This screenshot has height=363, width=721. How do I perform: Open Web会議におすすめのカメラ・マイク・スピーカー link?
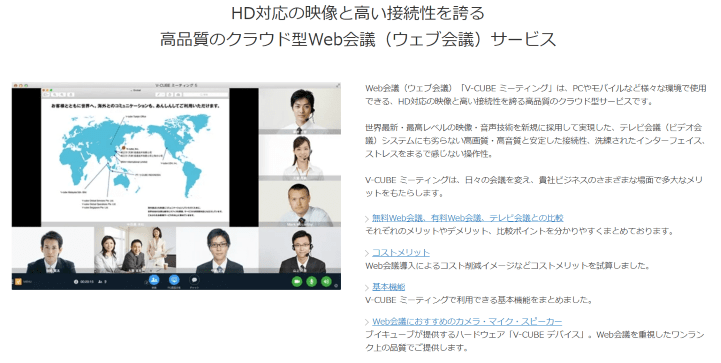coord(467,322)
